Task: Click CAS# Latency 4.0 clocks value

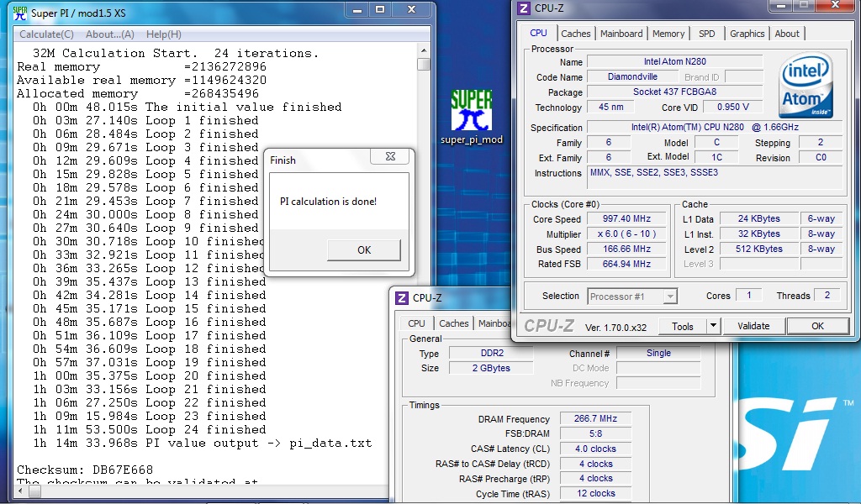Action: coord(595,449)
